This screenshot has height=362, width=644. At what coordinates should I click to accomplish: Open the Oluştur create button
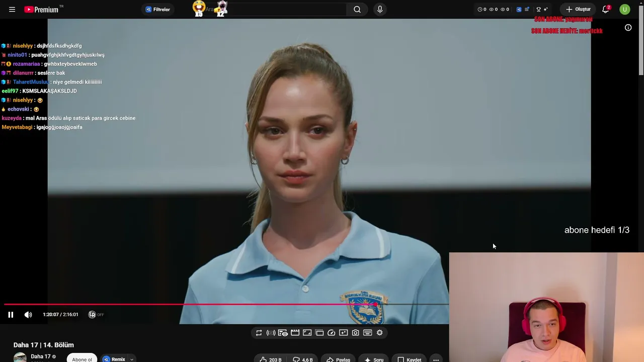tap(578, 10)
